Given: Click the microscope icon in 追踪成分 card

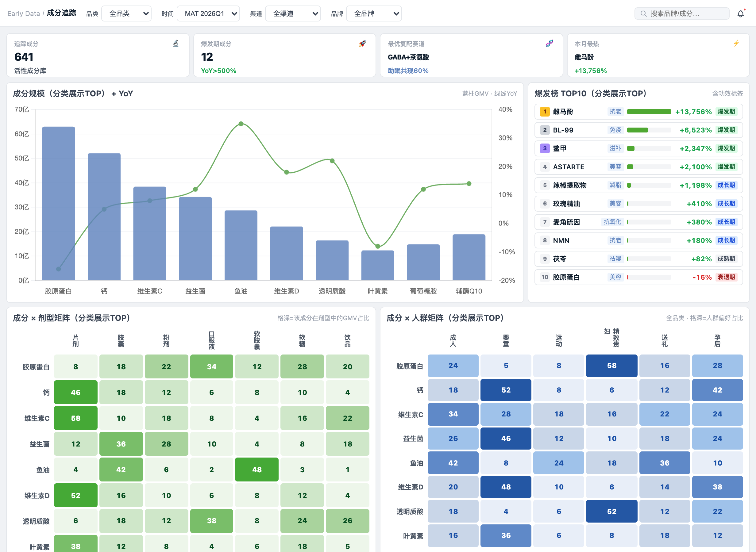Looking at the screenshot, I should coord(176,44).
